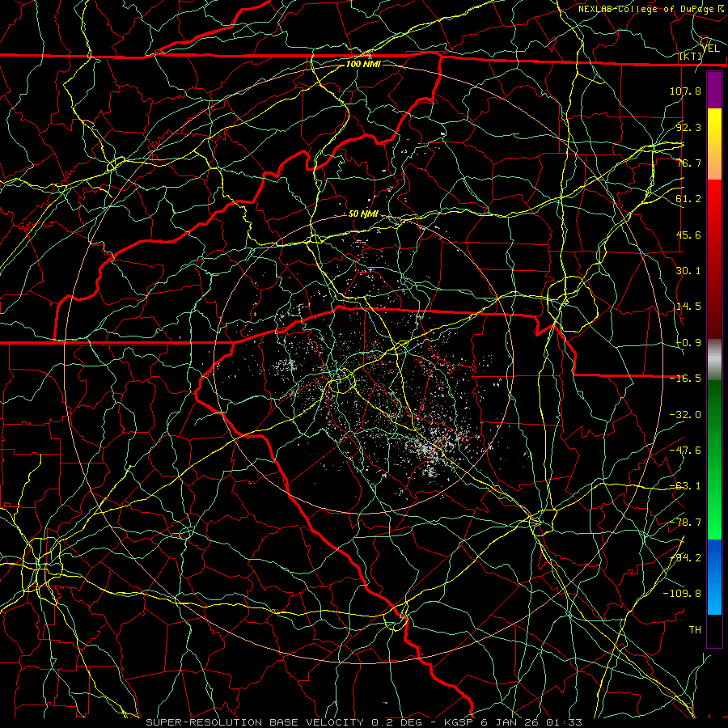Select the -78.7 scale value

click(x=685, y=523)
